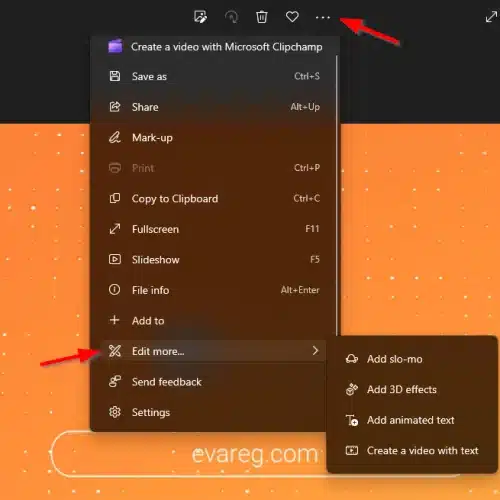Toggle favorite with the heart icon
500x500 pixels.
[x=292, y=17]
